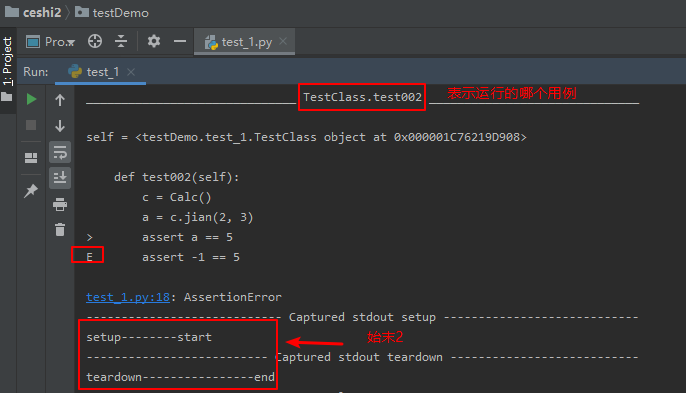Click the clear all trash icon
This screenshot has width=686, height=393.
(x=60, y=229)
